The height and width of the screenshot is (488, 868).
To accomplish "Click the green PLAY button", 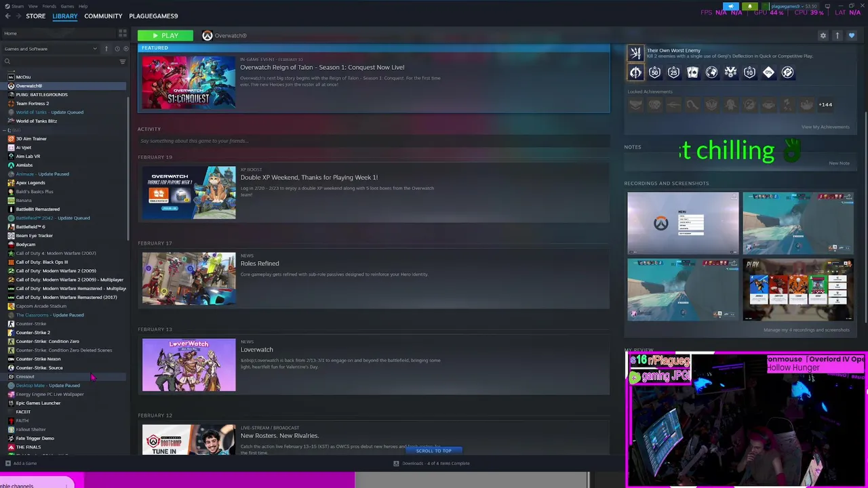I will pos(165,35).
